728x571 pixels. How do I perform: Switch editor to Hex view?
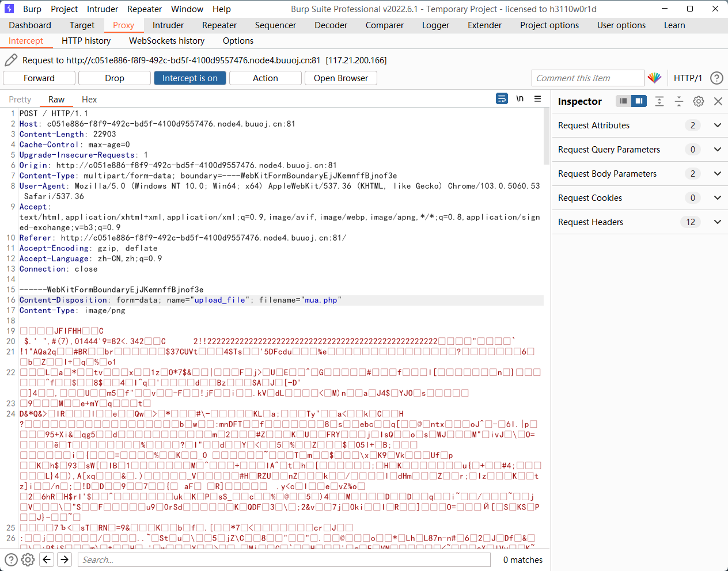click(89, 99)
